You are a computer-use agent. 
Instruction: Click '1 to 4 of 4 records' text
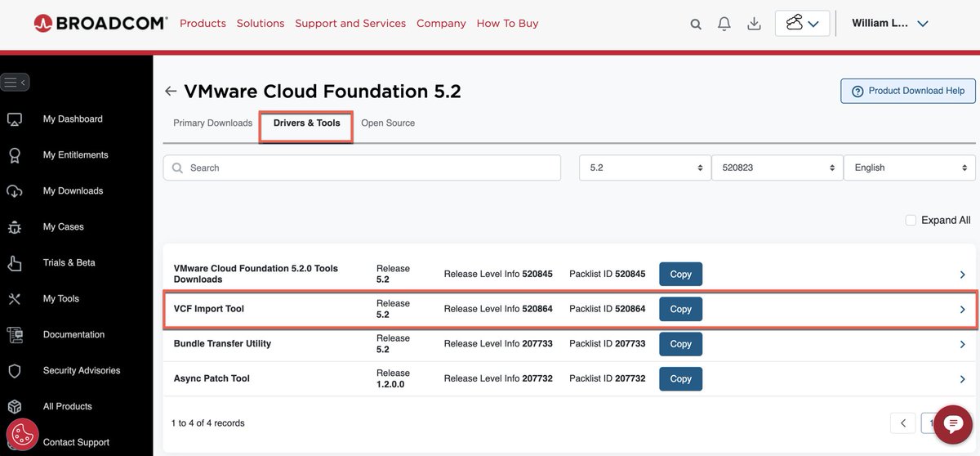207,423
